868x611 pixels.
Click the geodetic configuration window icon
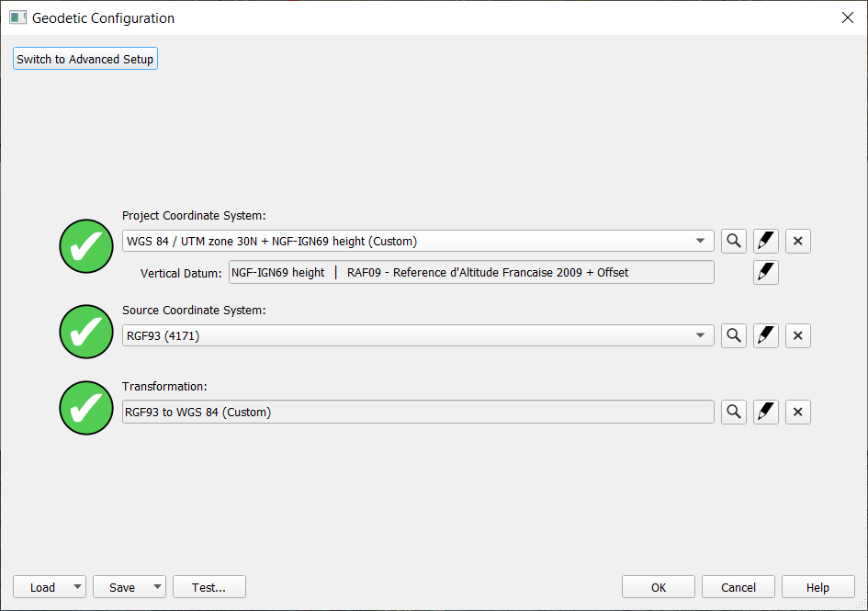[x=17, y=17]
